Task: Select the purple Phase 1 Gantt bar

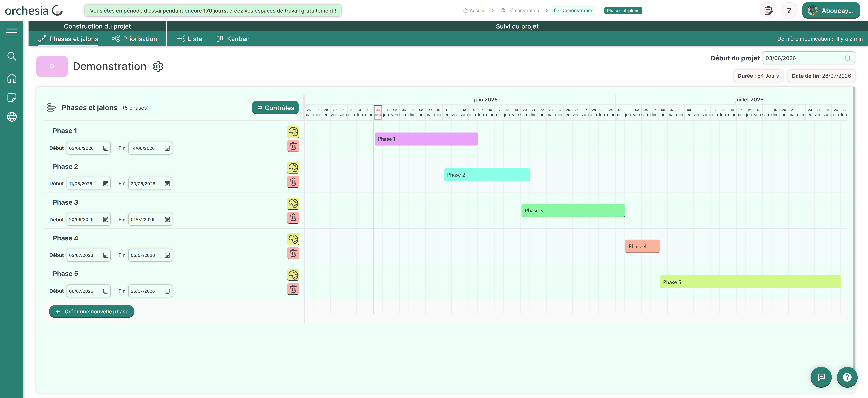Action: pyautogui.click(x=426, y=139)
